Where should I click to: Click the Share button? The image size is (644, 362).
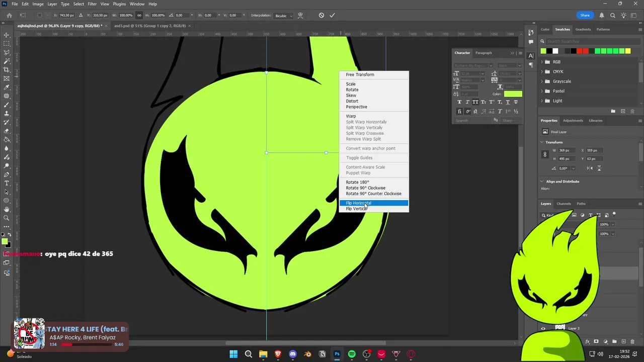point(585,15)
